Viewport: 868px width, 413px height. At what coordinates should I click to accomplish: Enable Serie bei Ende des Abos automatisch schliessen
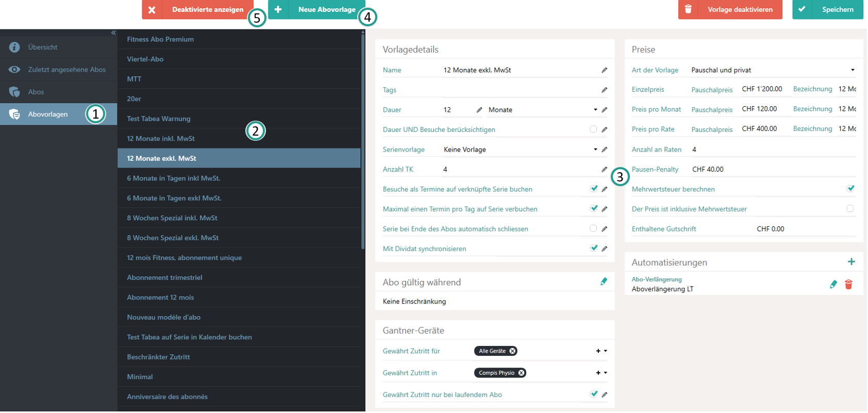click(x=593, y=228)
